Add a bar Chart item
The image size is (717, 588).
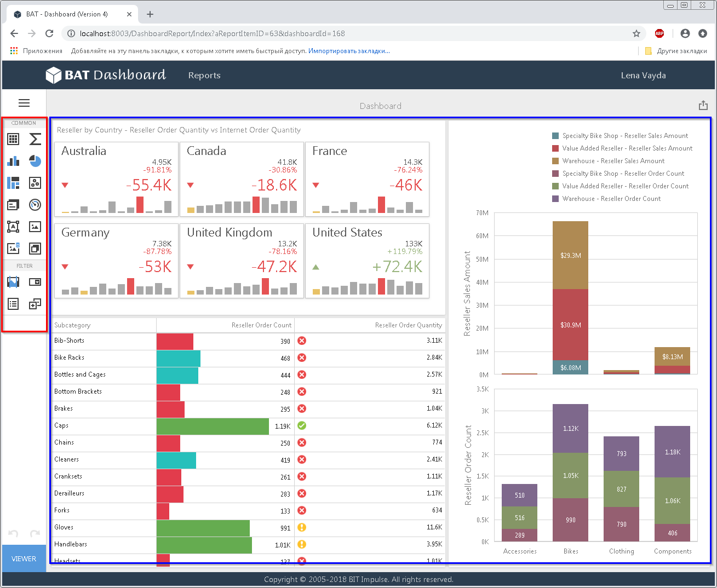[13, 161]
